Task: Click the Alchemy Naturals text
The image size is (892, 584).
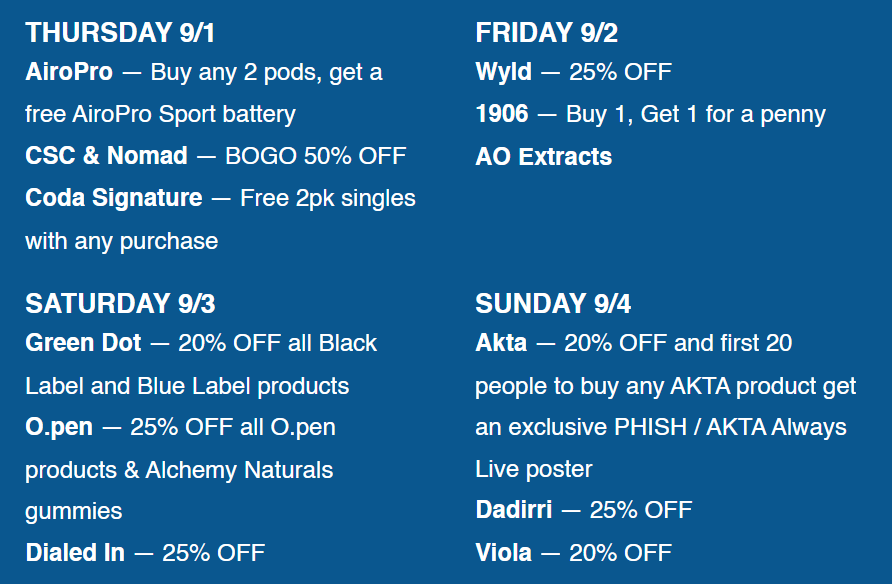Action: (x=239, y=470)
